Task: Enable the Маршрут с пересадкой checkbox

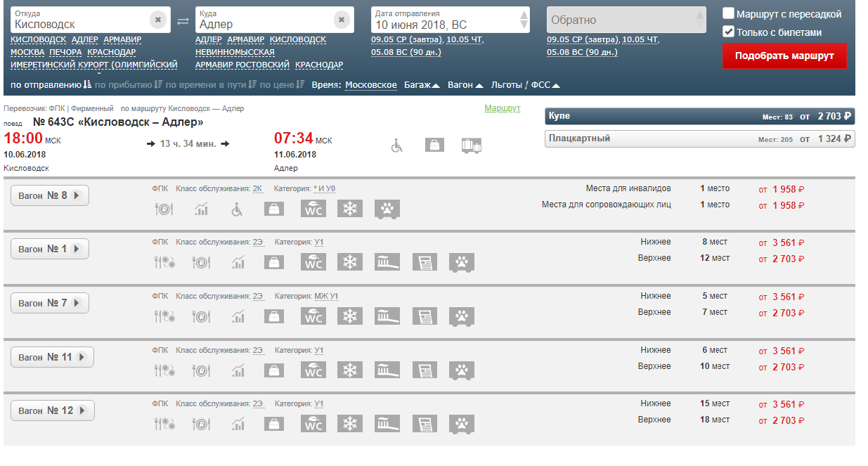Action: pyautogui.click(x=729, y=14)
